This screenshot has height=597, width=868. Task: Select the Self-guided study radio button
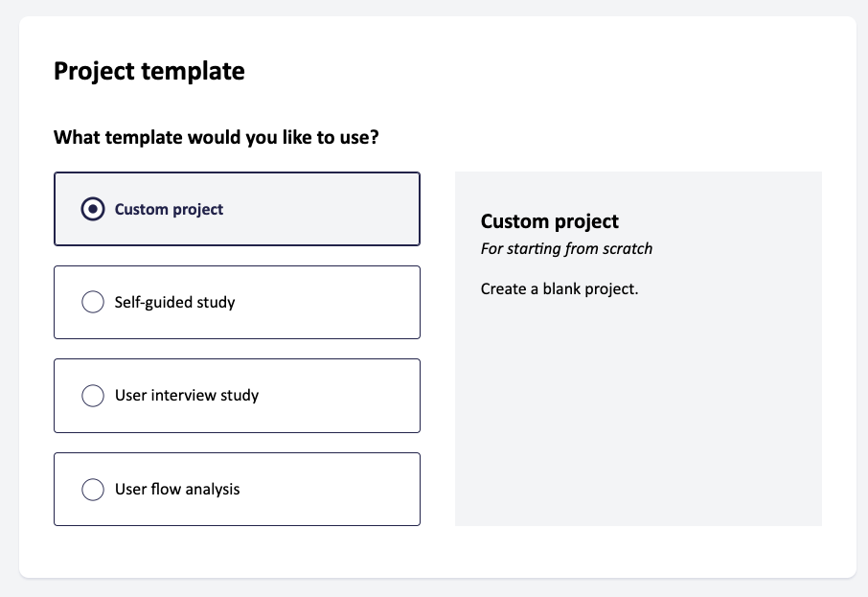click(x=93, y=302)
